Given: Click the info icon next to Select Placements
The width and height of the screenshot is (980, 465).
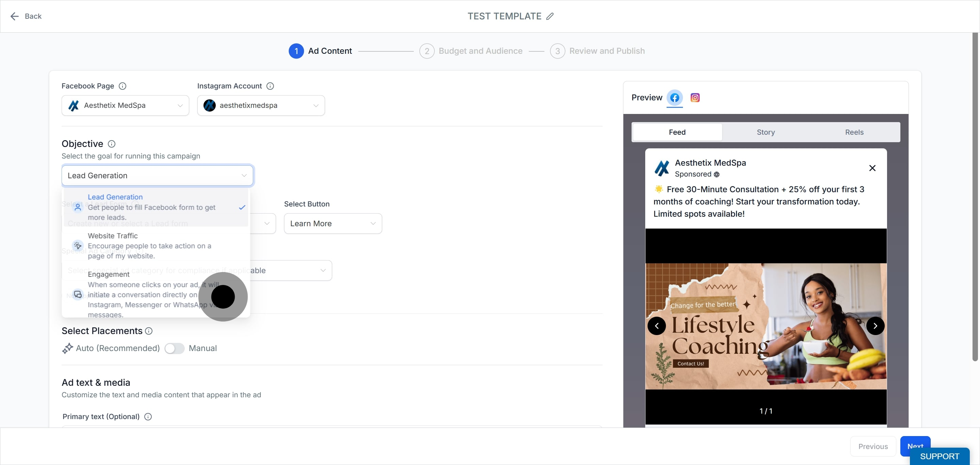Looking at the screenshot, I should (149, 331).
